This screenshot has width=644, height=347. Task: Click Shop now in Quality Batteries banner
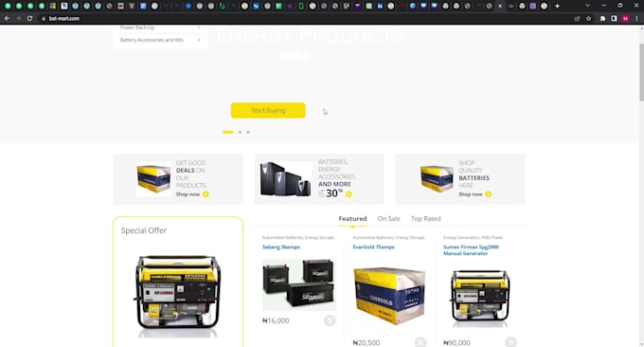(471, 194)
